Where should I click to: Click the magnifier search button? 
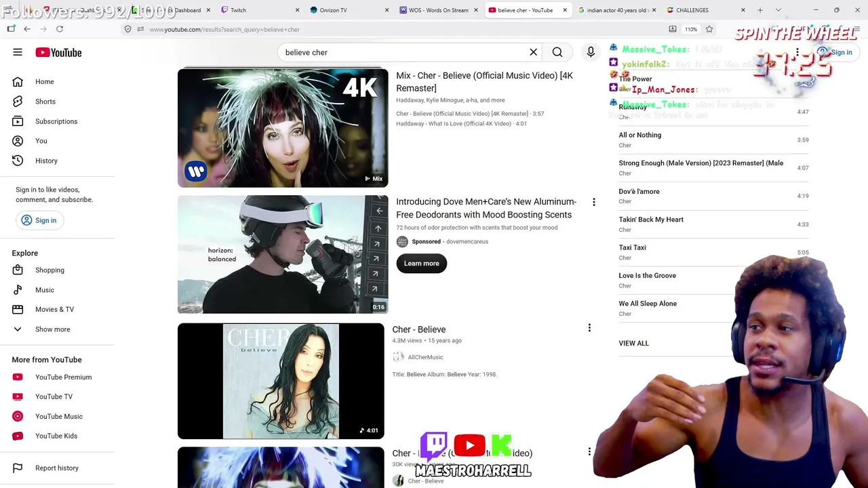click(557, 52)
